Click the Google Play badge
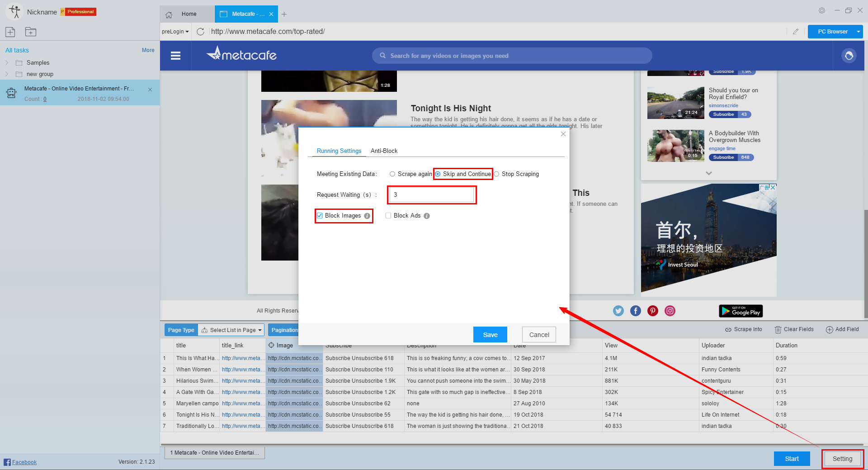This screenshot has width=868, height=470. [x=741, y=311]
